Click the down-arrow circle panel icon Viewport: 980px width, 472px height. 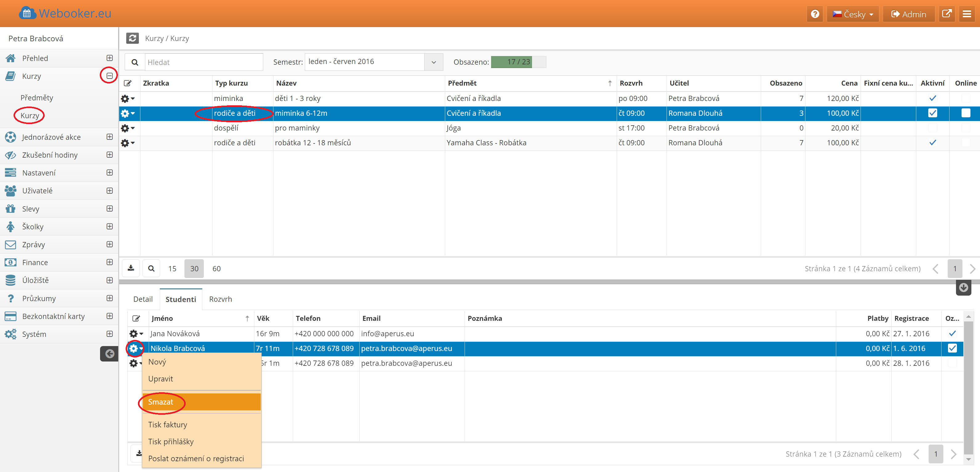pyautogui.click(x=963, y=288)
